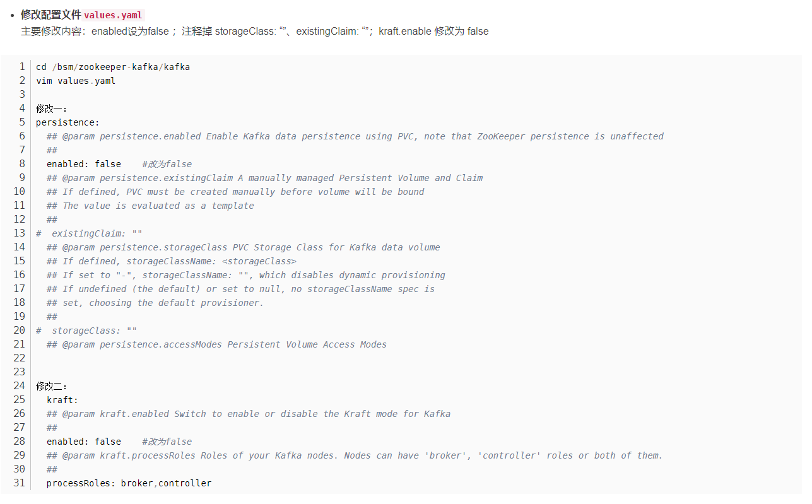The image size is (812, 504).
Task: Click the first enabled: false line under persistence
Action: [83, 164]
